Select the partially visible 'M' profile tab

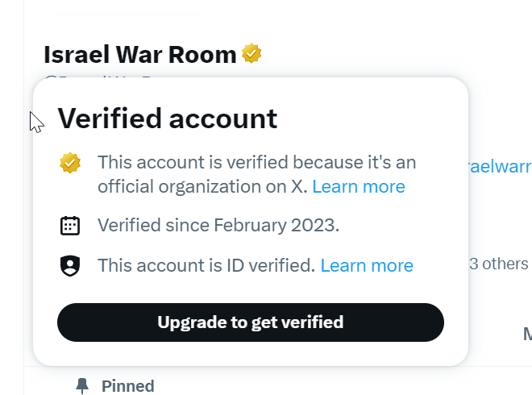tap(526, 333)
